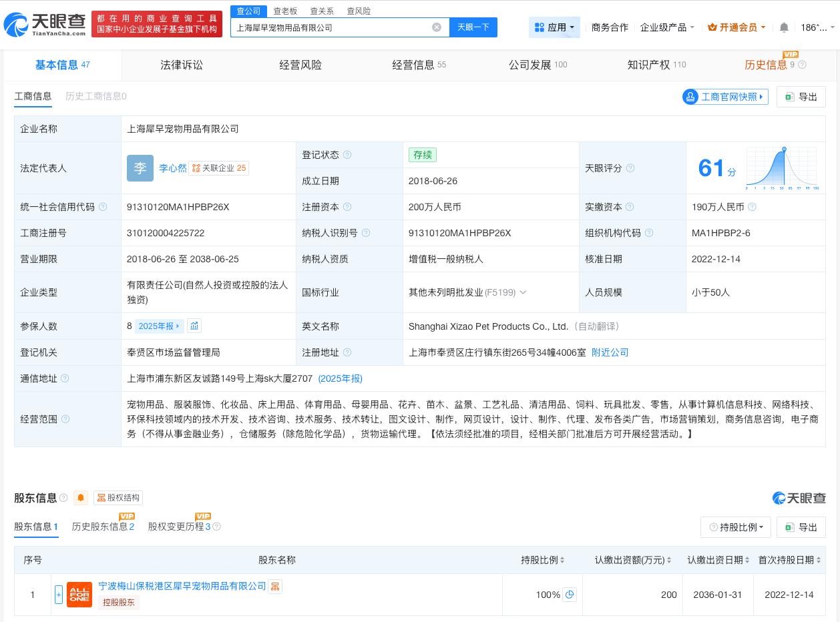This screenshot has width=840, height=622.
Task: Expand the 应用 dropdown menu
Action: pos(554,27)
